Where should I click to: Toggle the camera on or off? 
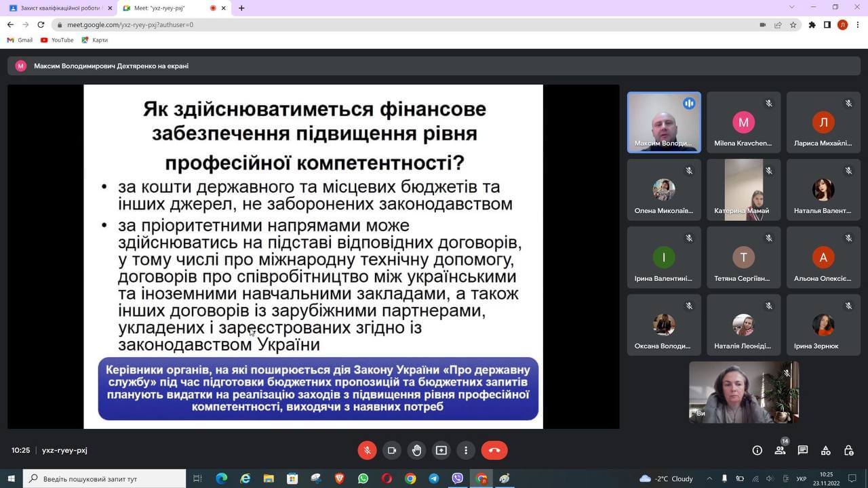pyautogui.click(x=391, y=450)
